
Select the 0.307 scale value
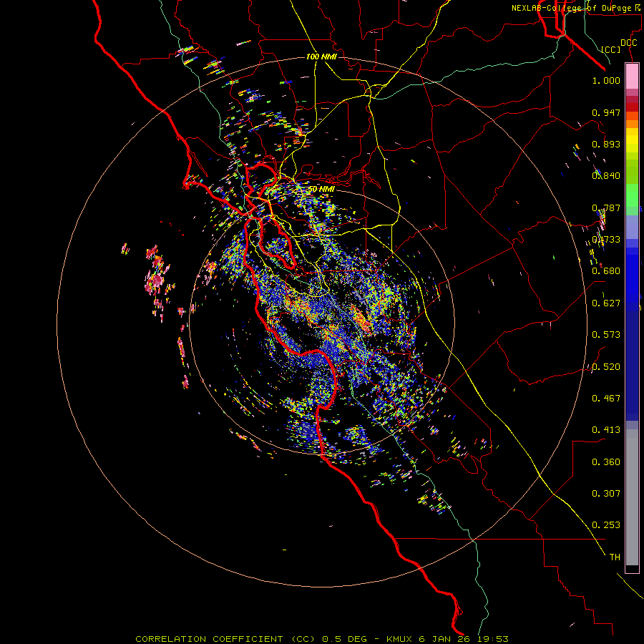[x=606, y=494]
